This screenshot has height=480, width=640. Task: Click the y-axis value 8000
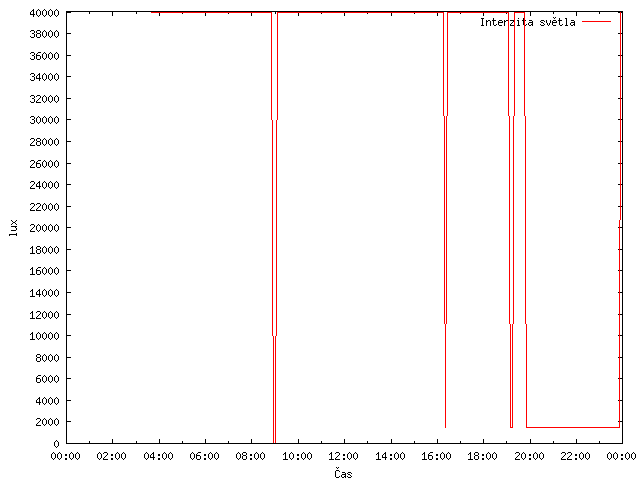(47, 358)
